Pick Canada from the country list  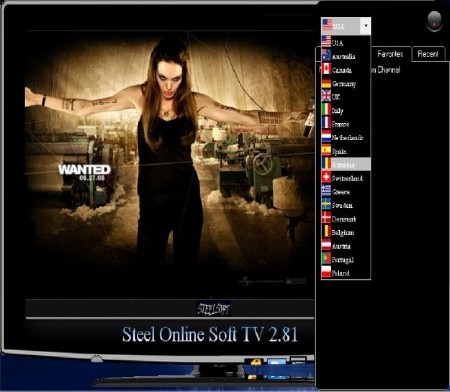tap(346, 70)
